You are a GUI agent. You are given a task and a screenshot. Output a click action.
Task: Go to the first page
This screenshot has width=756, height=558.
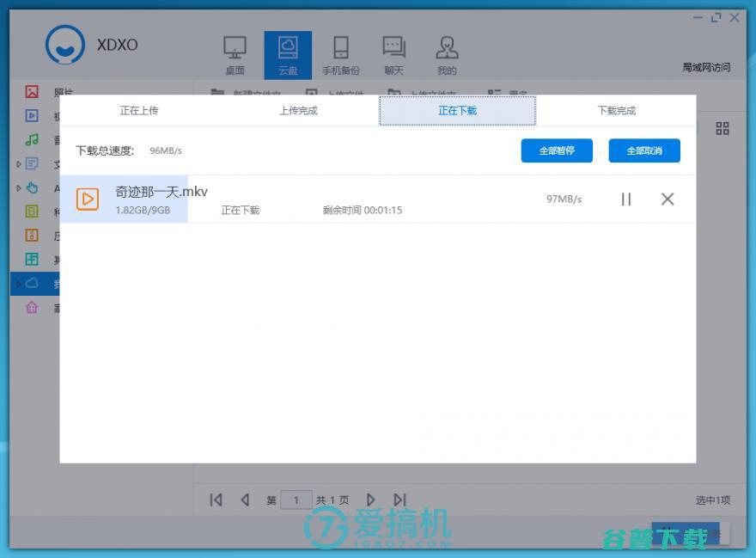point(216,500)
